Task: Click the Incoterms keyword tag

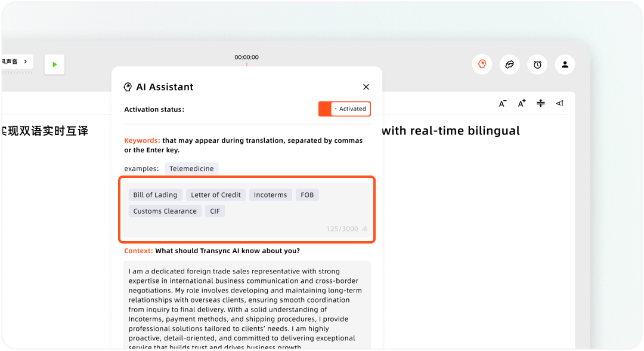Action: click(x=270, y=195)
